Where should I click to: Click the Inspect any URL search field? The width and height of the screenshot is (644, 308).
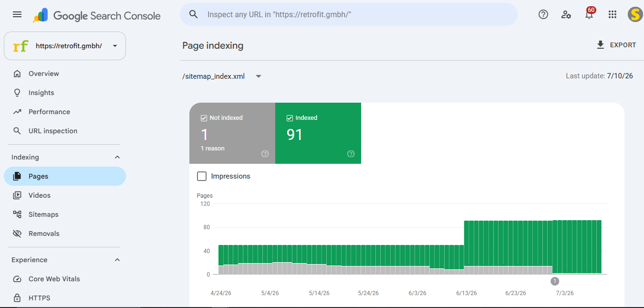click(349, 14)
